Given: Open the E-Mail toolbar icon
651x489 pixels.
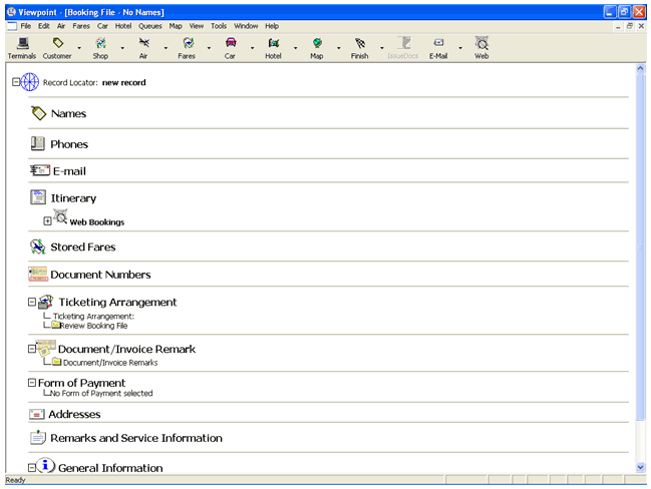Looking at the screenshot, I should coord(439,43).
